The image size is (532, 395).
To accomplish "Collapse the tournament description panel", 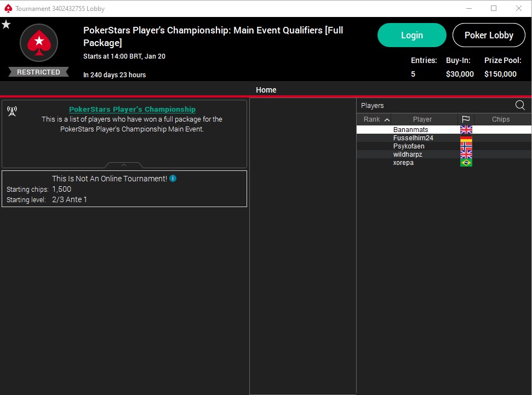I will pos(124,165).
